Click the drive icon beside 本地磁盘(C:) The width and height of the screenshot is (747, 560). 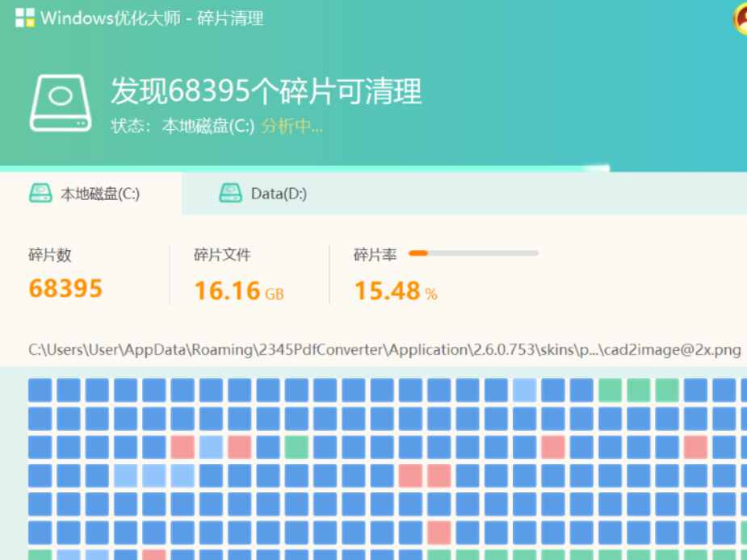40,194
